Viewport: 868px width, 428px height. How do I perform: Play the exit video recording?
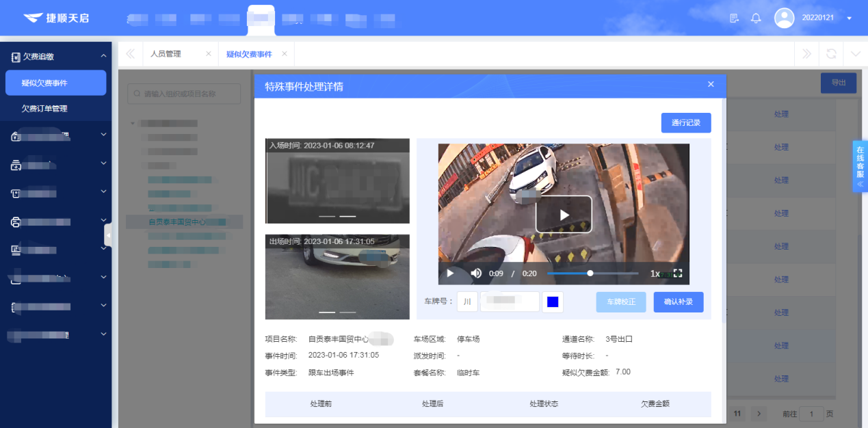pos(564,215)
